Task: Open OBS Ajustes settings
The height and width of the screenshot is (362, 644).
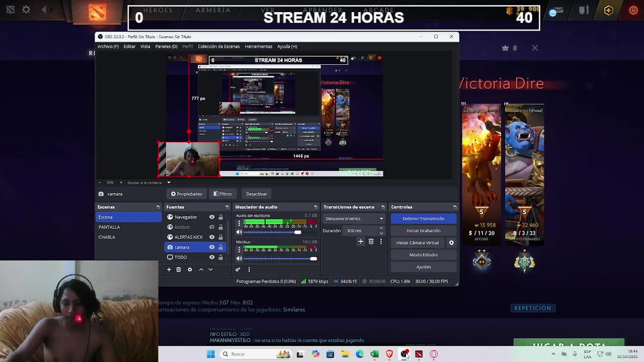Action: [x=423, y=267]
